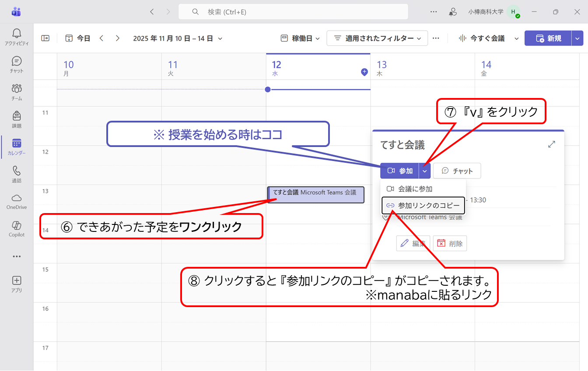This screenshot has height=371, width=588.
Task: Go to チーム (Teams) in sidebar
Action: pos(17,92)
